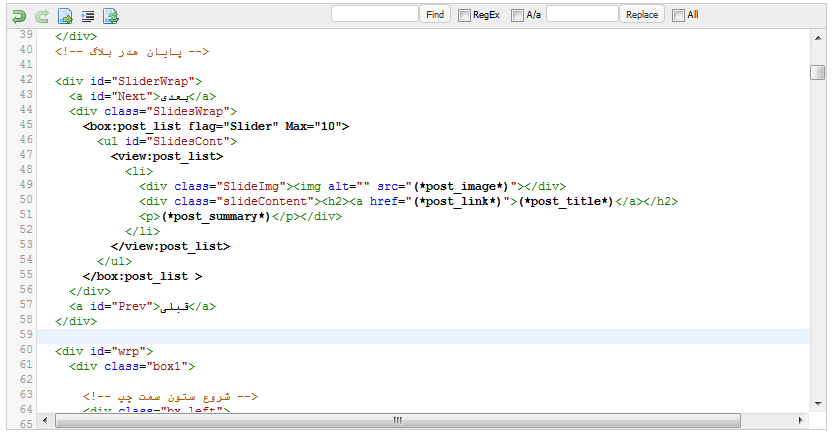Click the horizontal scrollbar left arrow
This screenshot has width=834, height=436.
point(47,420)
